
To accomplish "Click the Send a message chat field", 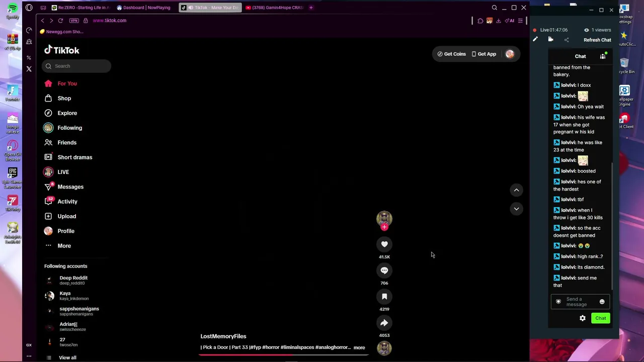I will tap(579, 302).
